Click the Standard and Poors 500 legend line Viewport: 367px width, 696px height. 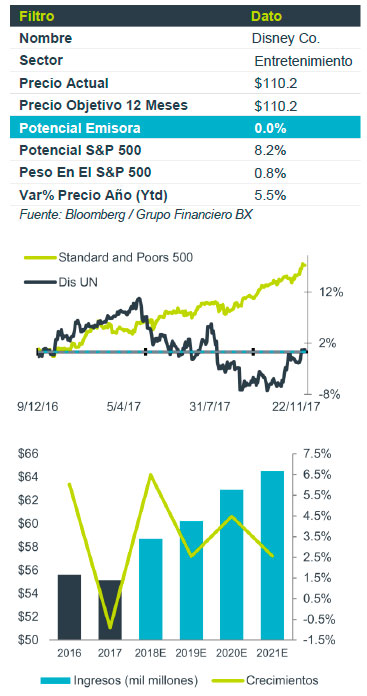coord(39,257)
